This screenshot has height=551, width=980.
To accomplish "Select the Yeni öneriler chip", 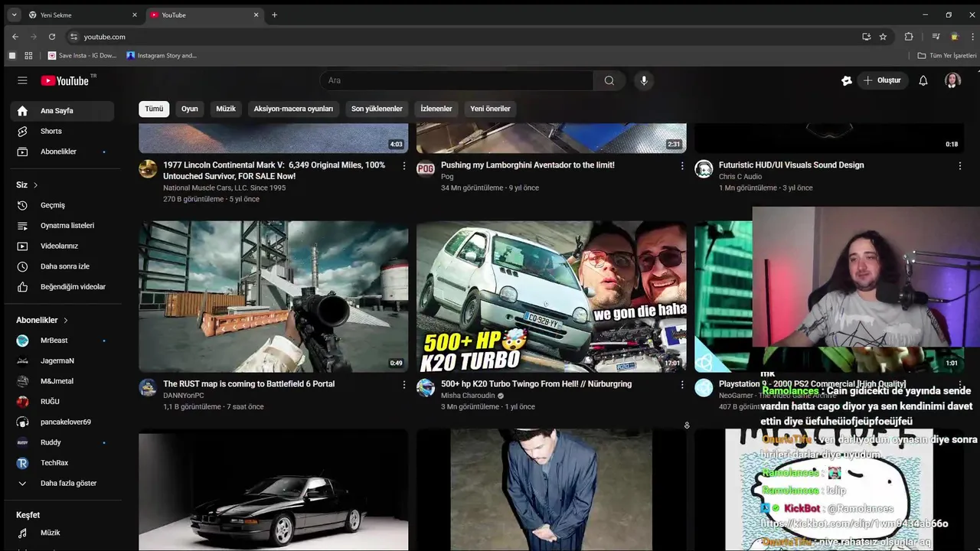I will coord(490,109).
